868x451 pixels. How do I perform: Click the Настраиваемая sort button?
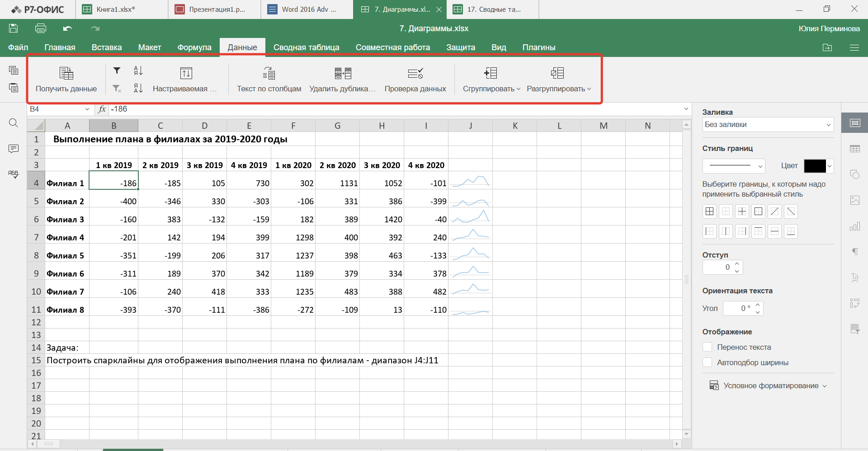click(186, 73)
